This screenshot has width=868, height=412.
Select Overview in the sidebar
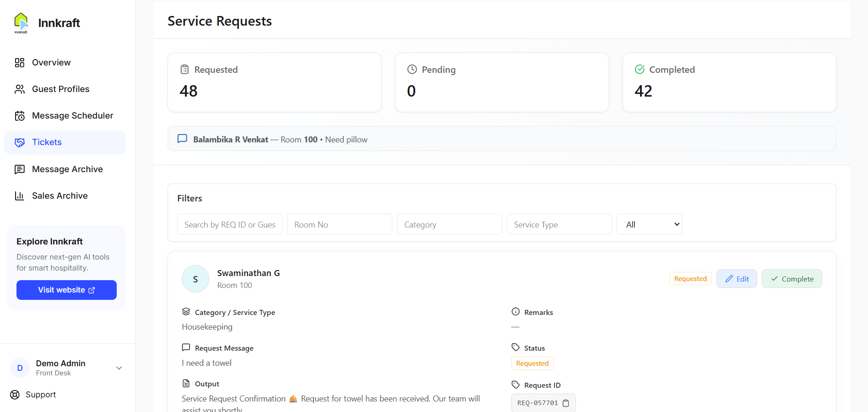coord(20,62)
